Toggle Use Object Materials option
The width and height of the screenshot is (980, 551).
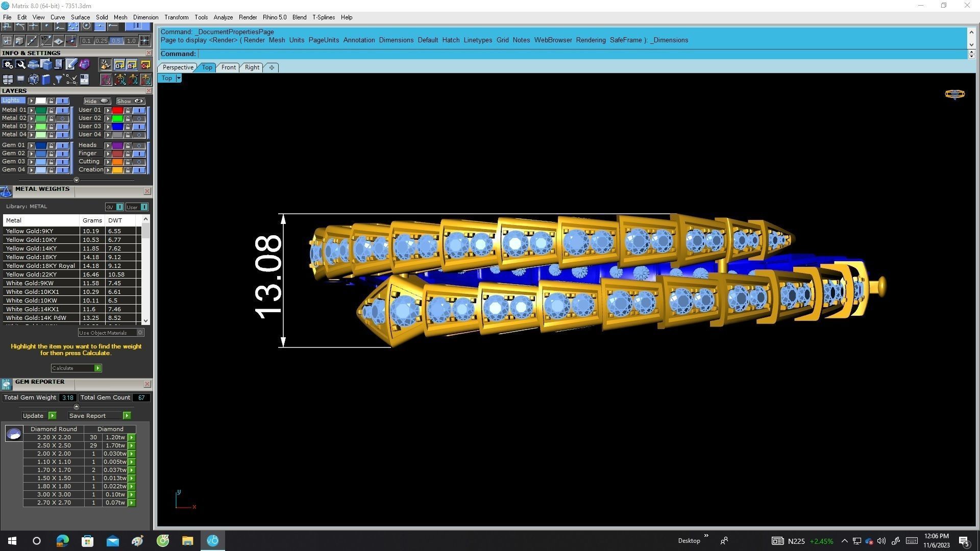[140, 333]
